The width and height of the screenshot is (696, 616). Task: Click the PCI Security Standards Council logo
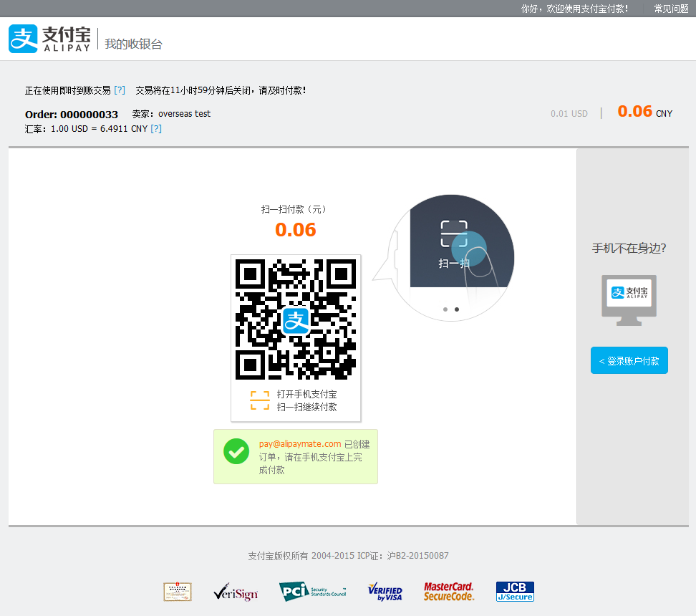(312, 591)
